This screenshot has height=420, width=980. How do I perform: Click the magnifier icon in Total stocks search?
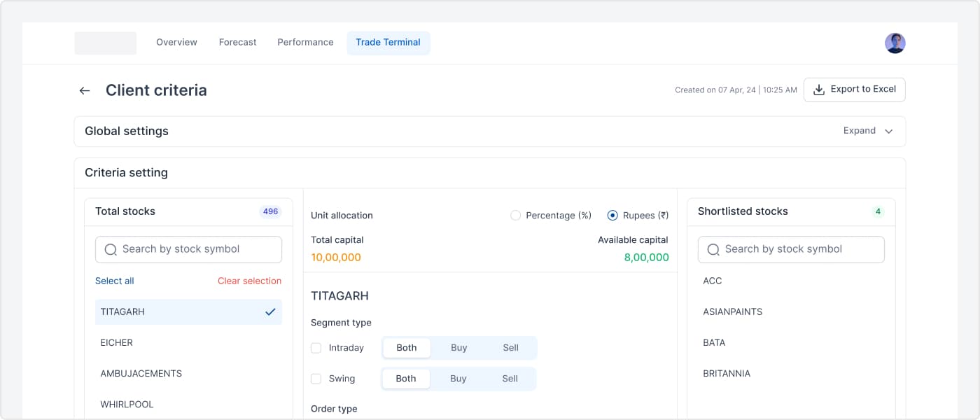tap(111, 249)
